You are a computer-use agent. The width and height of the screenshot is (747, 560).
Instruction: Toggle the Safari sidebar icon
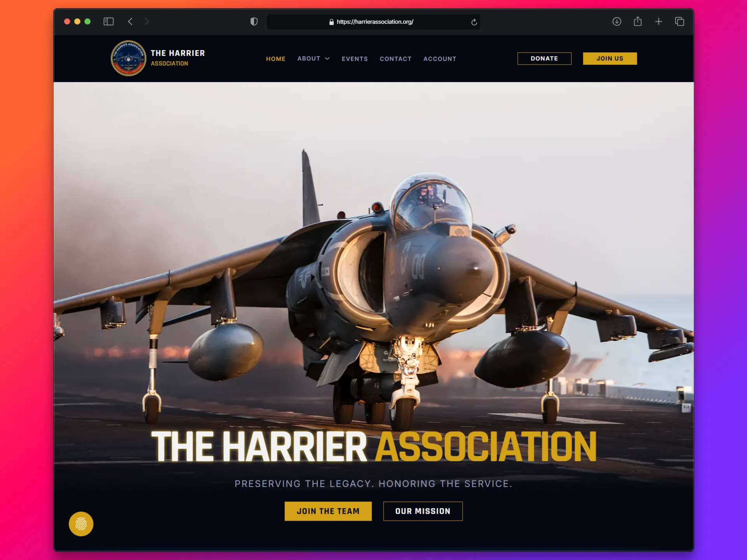[109, 22]
